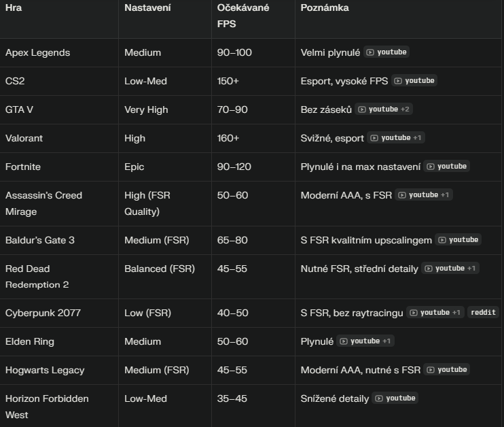The image size is (504, 427).
Task: Click youtube chip for Baldur's Gate 3
Action: (458, 240)
